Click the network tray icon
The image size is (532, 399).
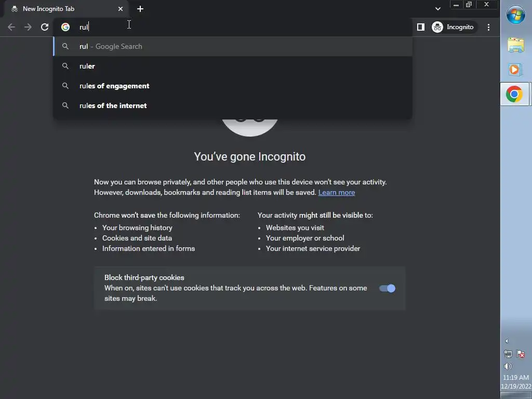[x=508, y=354]
